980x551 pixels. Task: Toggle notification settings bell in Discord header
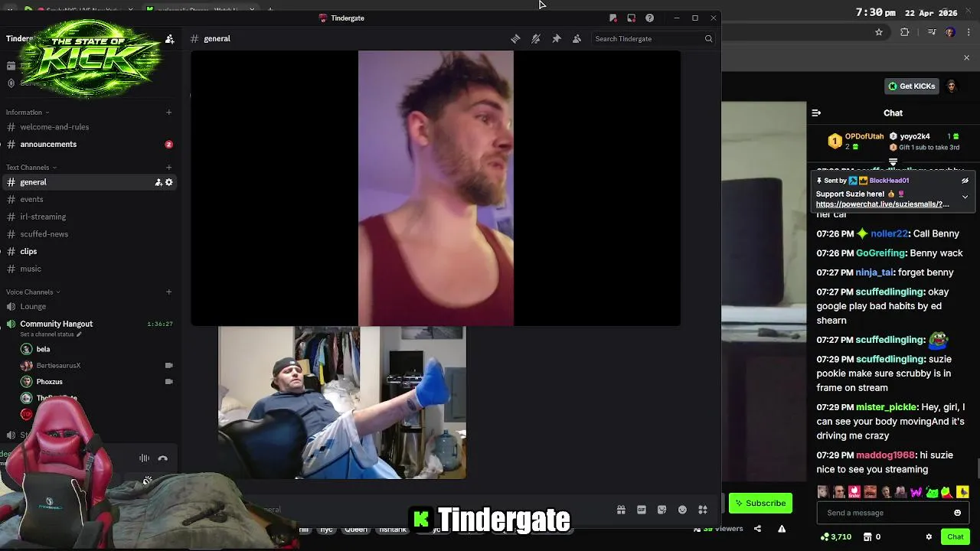point(536,39)
